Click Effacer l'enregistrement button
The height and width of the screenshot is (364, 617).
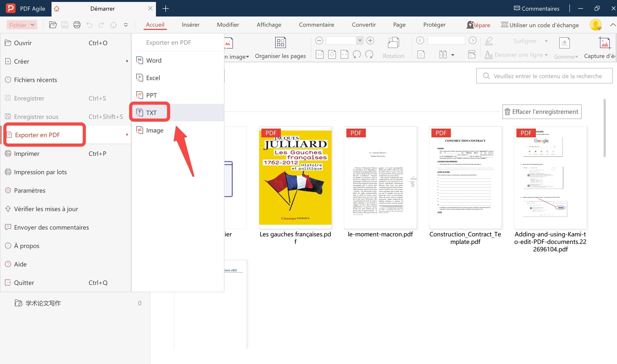[x=542, y=112]
